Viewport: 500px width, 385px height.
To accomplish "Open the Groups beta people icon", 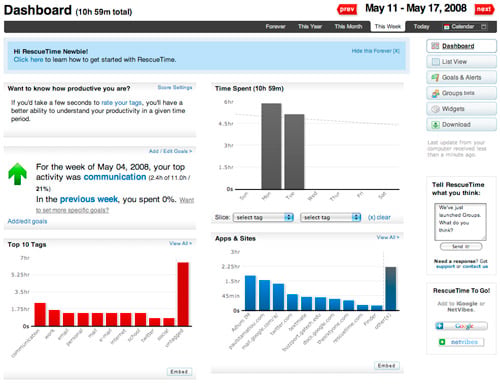I will (435, 93).
